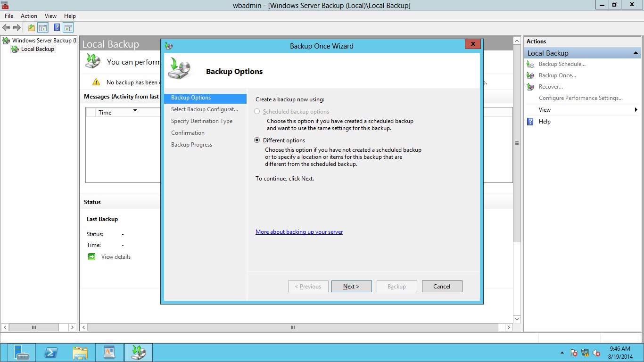Click the Time column sort dropdown arrow
644x362 pixels.
pos(135,111)
